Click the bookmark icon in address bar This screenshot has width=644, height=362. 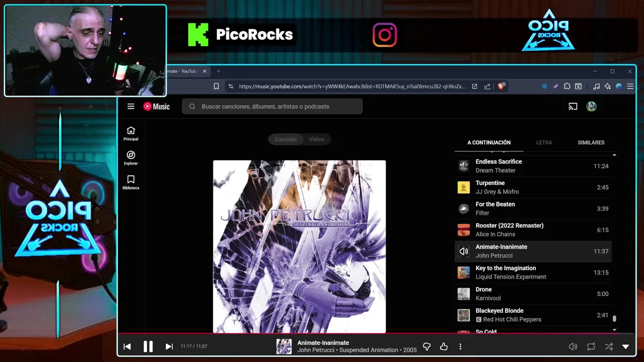coord(216,86)
